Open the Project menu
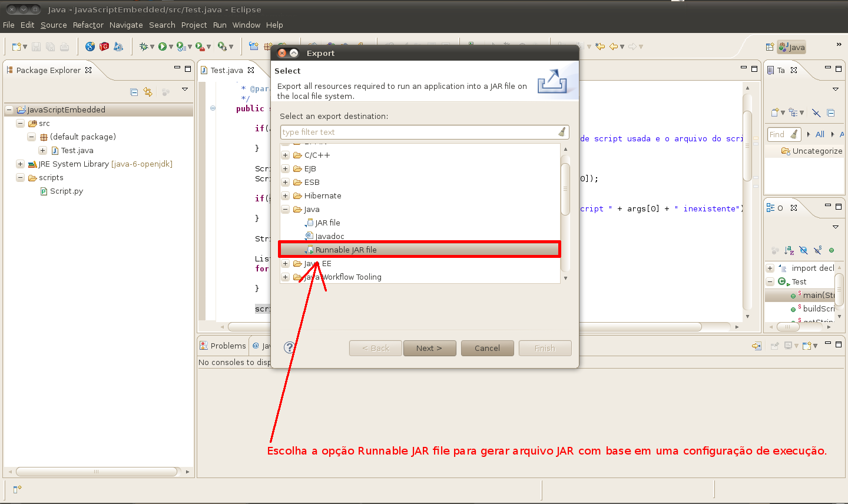The image size is (848, 504). 194,25
